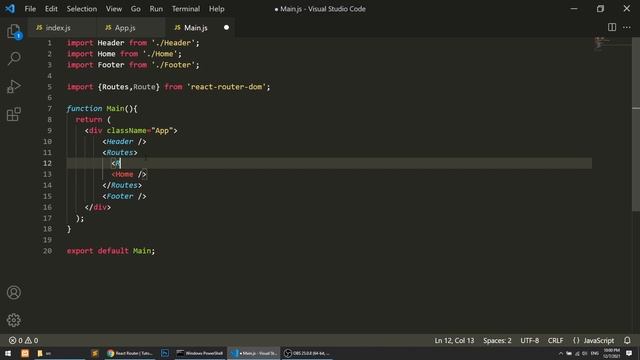Open the View menu
Screen dimensions: 640x360
coord(114,9)
